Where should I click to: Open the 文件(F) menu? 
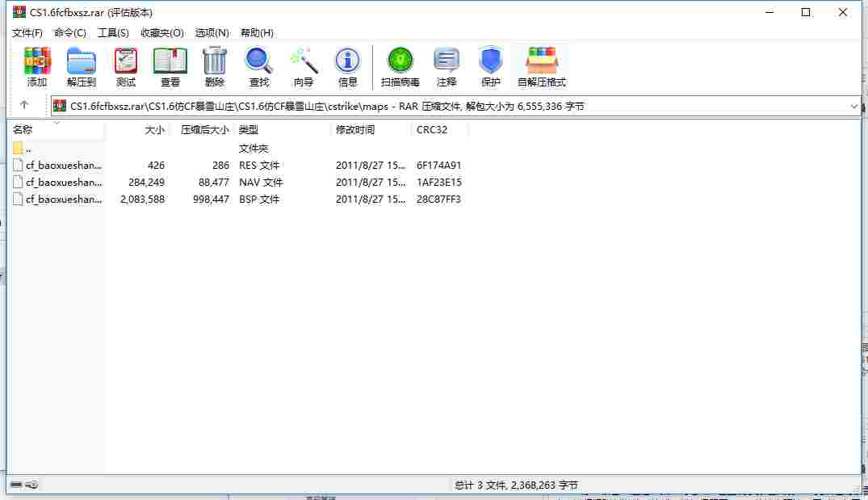coord(27,32)
